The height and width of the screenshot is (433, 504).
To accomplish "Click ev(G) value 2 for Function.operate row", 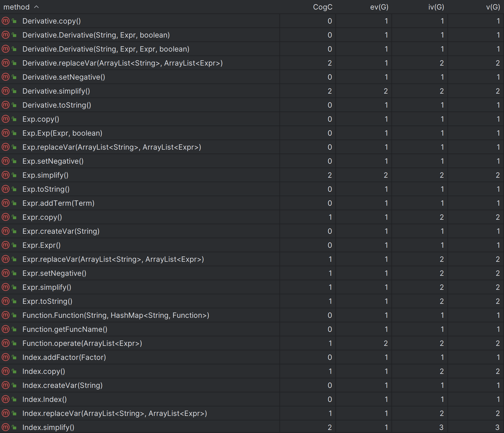I will point(386,343).
